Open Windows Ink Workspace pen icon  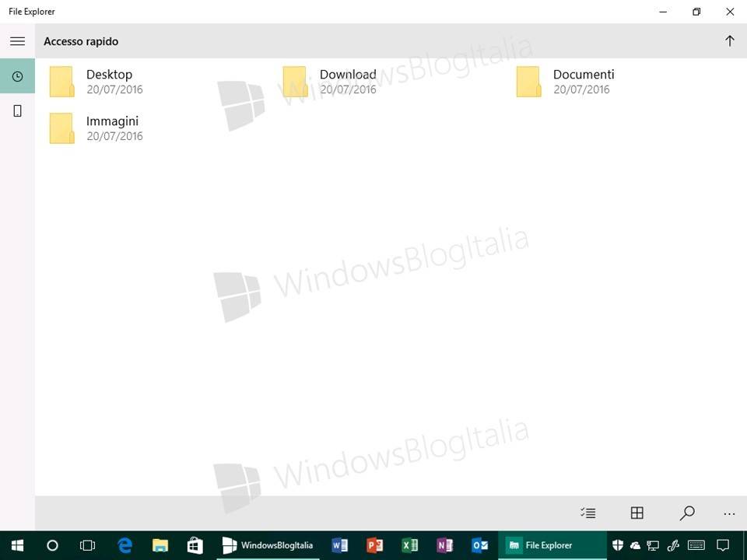pyautogui.click(x=672, y=545)
